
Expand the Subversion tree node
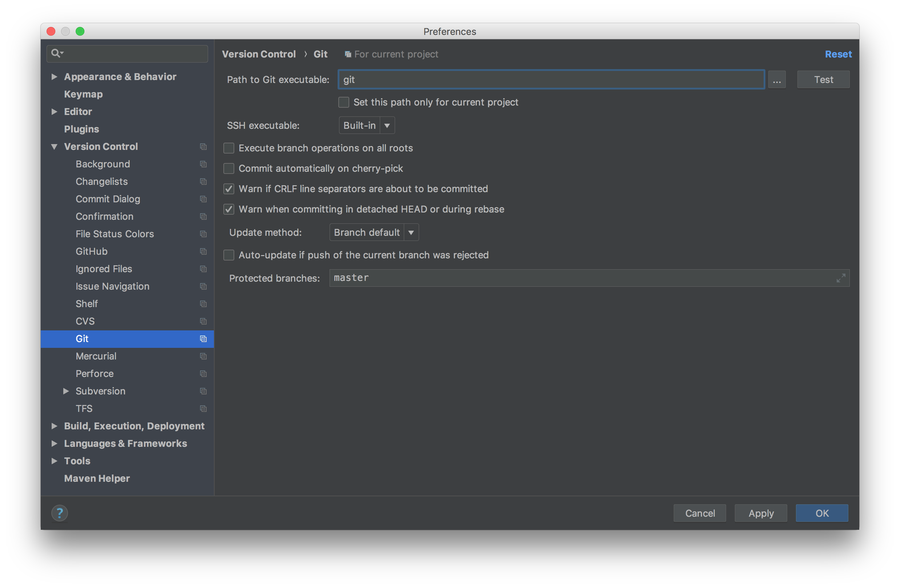(x=66, y=391)
